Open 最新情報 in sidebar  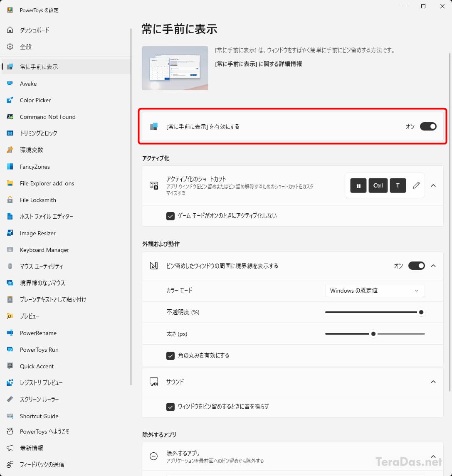[x=66, y=448]
